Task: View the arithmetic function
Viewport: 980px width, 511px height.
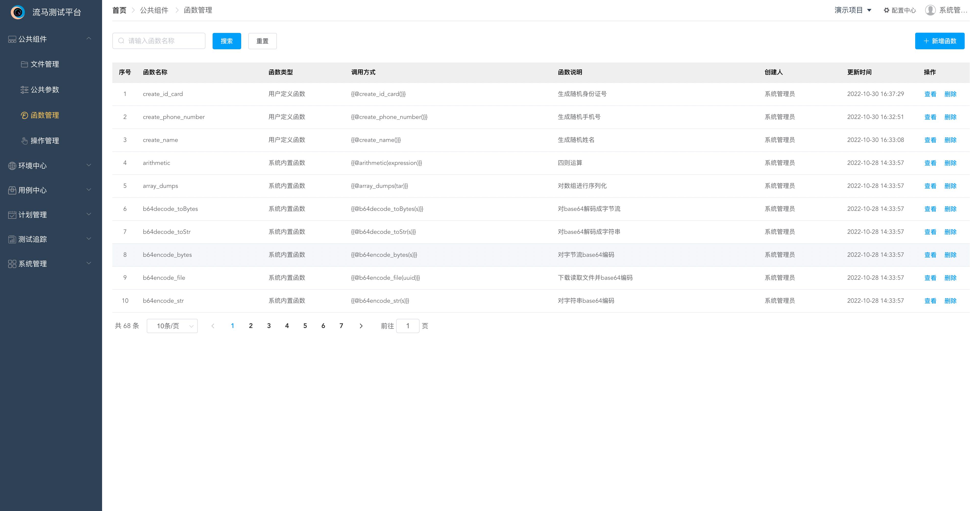Action: pos(930,163)
